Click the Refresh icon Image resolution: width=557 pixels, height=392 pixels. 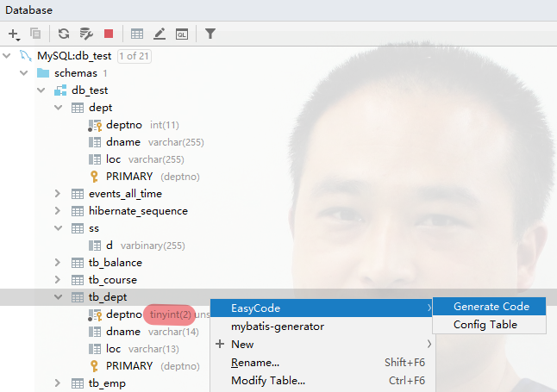click(64, 34)
